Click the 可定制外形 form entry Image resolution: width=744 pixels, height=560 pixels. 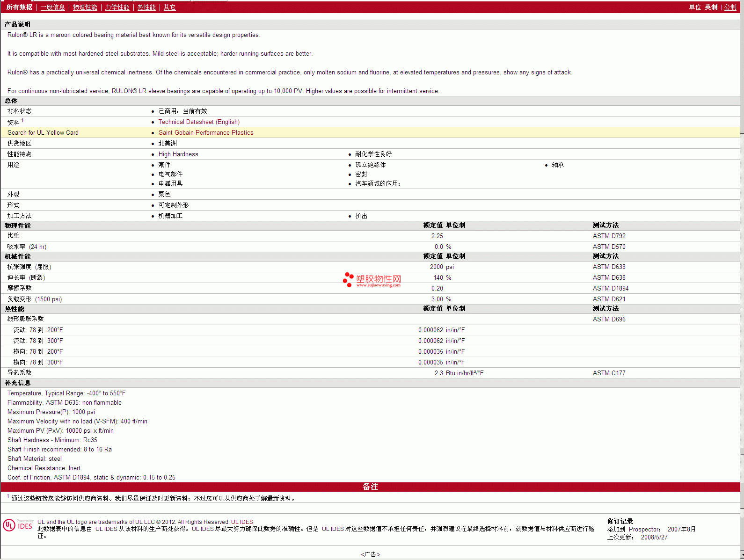point(174,205)
